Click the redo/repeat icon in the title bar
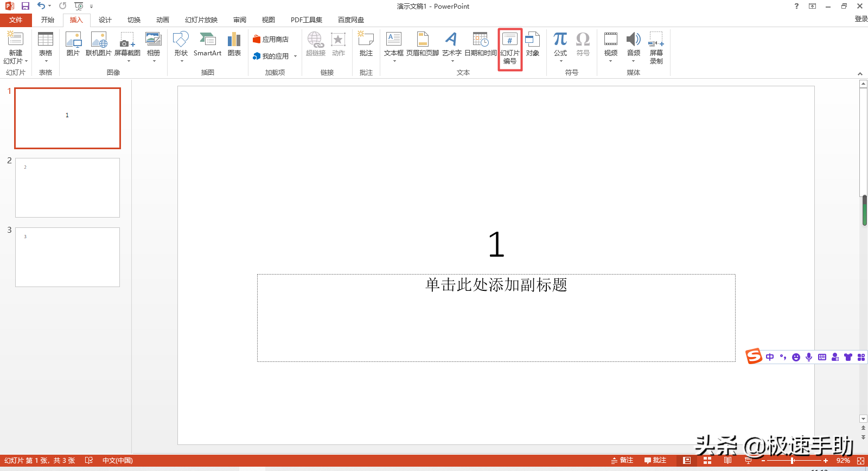868x471 pixels. tap(63, 6)
